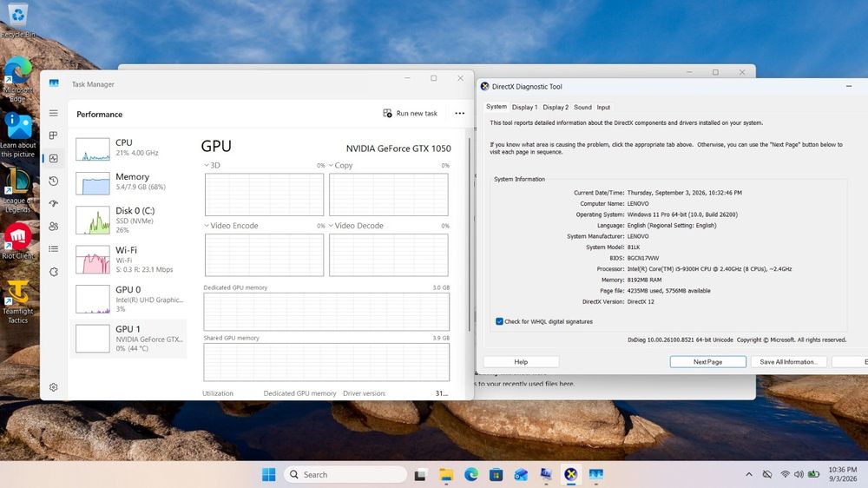Switch to Task Manager taskbar icon

(595, 475)
